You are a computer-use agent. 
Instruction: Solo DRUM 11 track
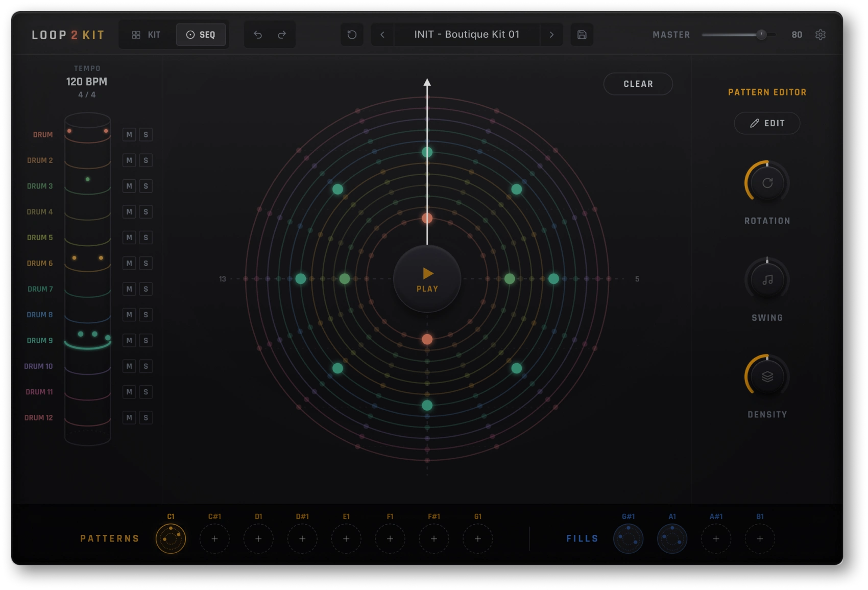point(146,392)
